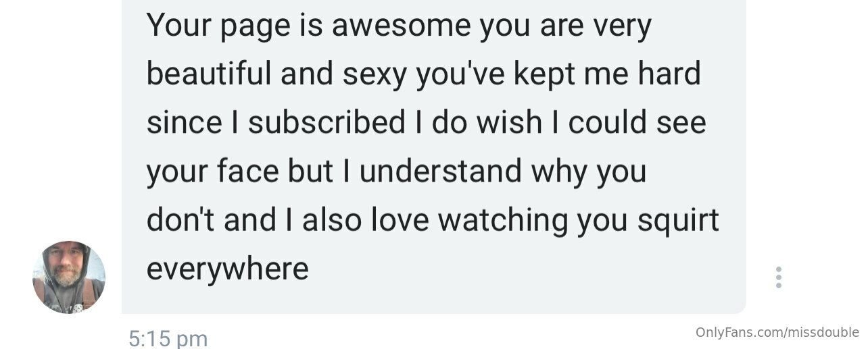Viewport: 868px width, 349px height.
Task: Open the message options three-dot menu
Action: 779,277
